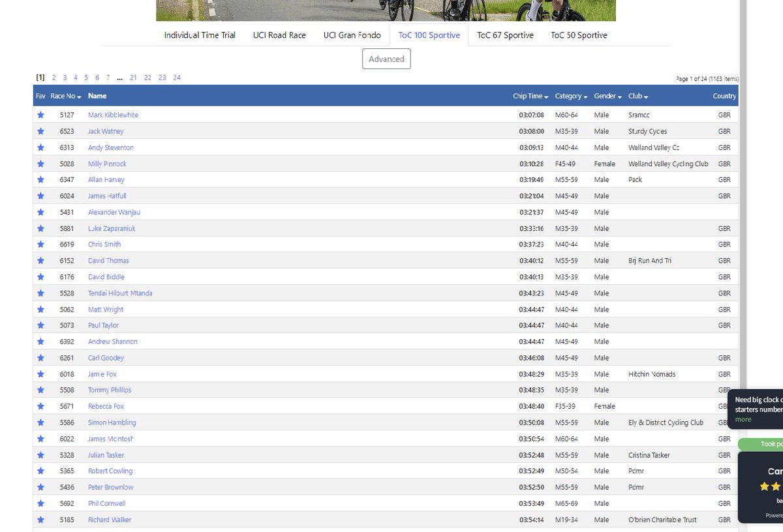Select the ToC 100 Sportive tab

pos(429,35)
